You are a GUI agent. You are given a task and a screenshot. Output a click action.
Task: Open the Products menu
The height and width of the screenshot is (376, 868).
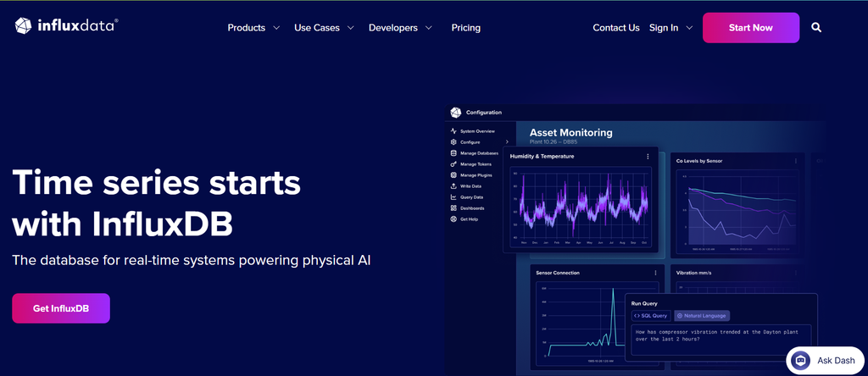coord(247,28)
